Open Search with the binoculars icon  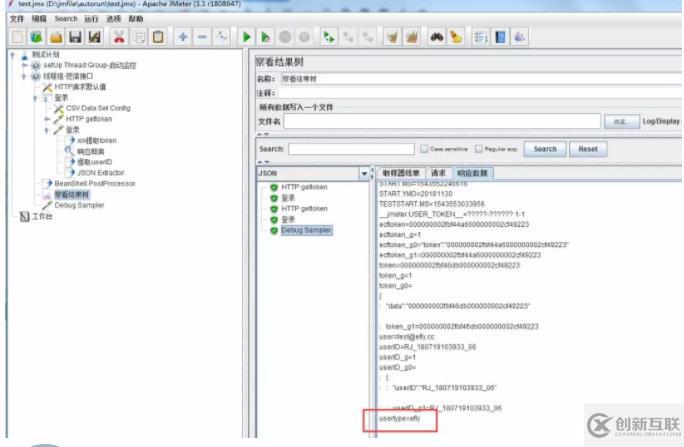[x=437, y=37]
